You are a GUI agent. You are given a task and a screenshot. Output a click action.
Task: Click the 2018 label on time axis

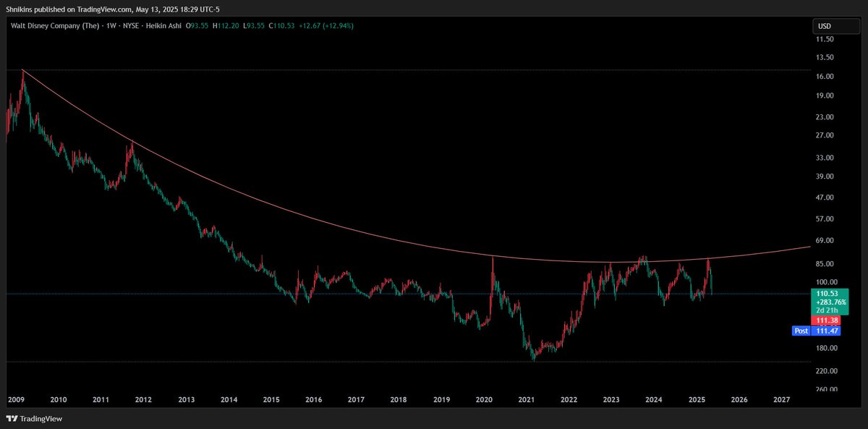click(x=399, y=400)
